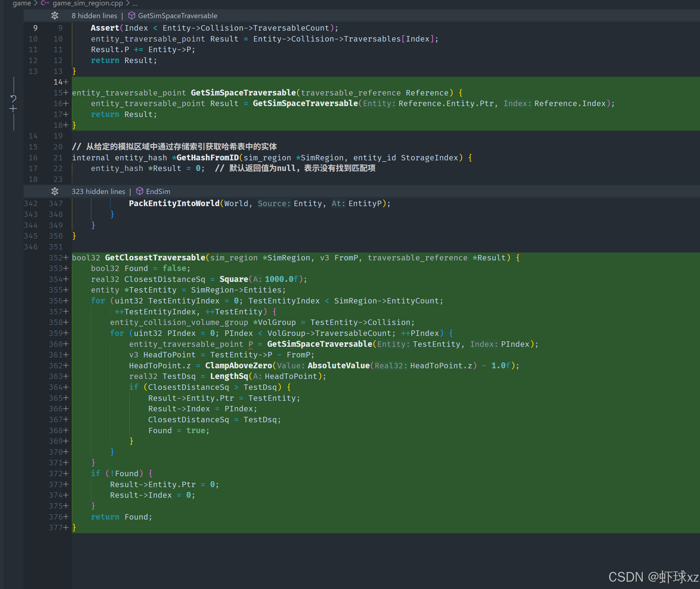Expand the '323 hidden lines' collapsed region
The image size is (700, 589).
coord(98,191)
